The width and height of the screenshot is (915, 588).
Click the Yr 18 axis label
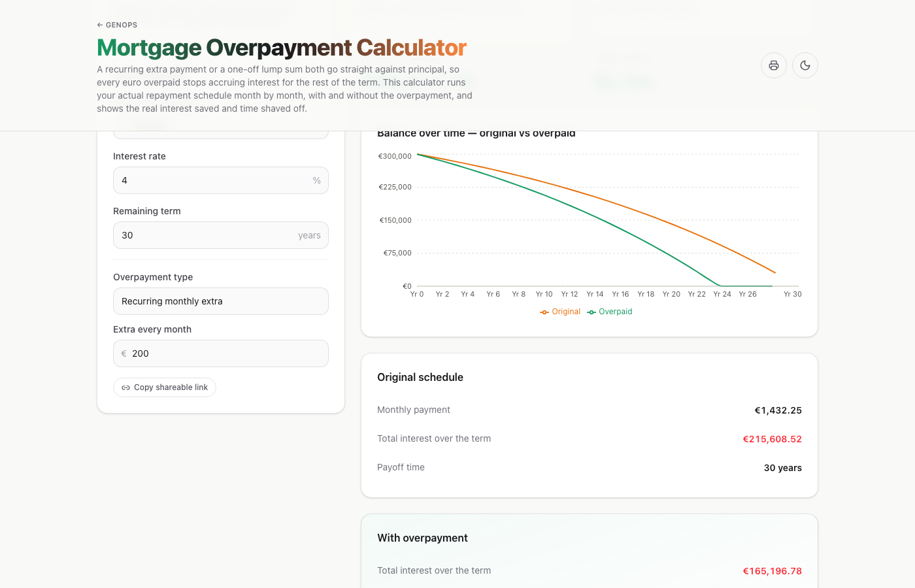pyautogui.click(x=646, y=294)
